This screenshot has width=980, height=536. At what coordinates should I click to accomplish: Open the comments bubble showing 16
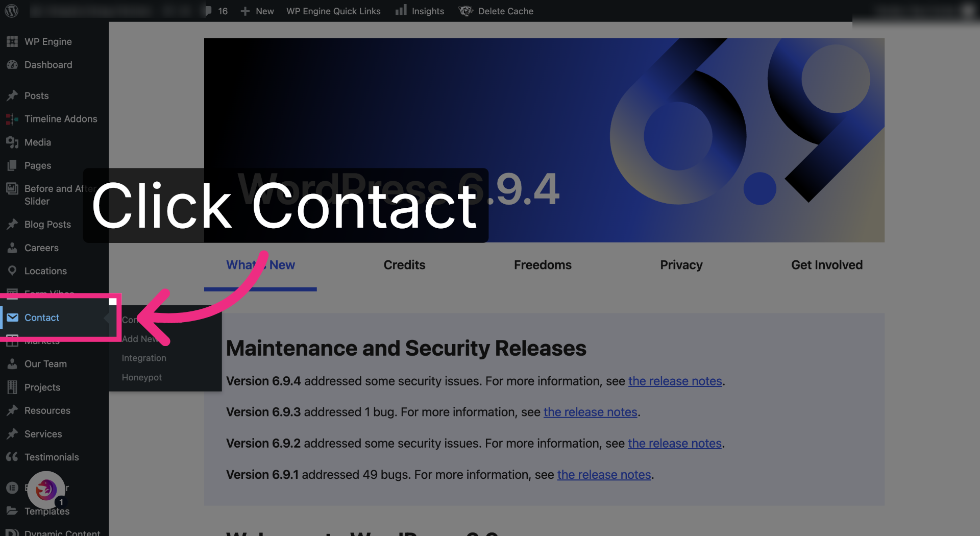[217, 11]
